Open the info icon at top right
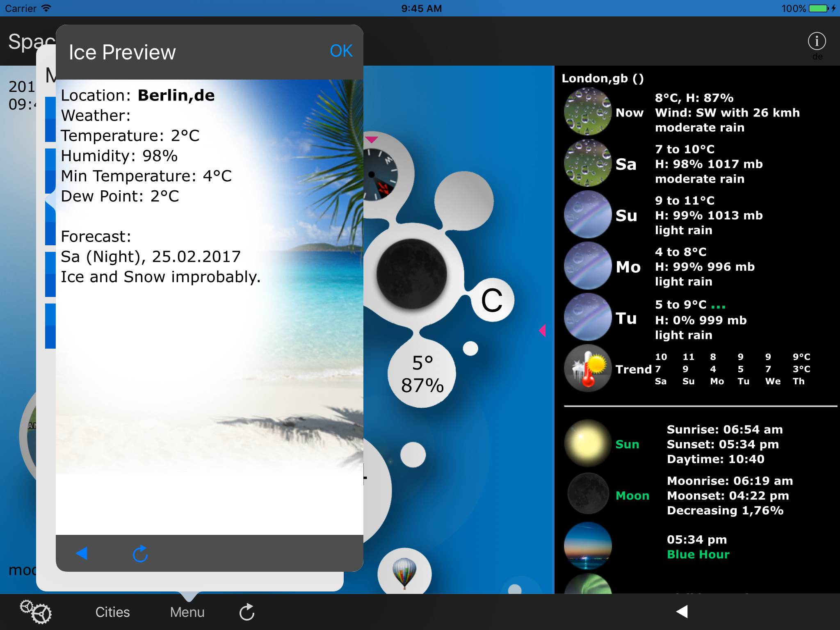This screenshot has height=630, width=840. [816, 41]
